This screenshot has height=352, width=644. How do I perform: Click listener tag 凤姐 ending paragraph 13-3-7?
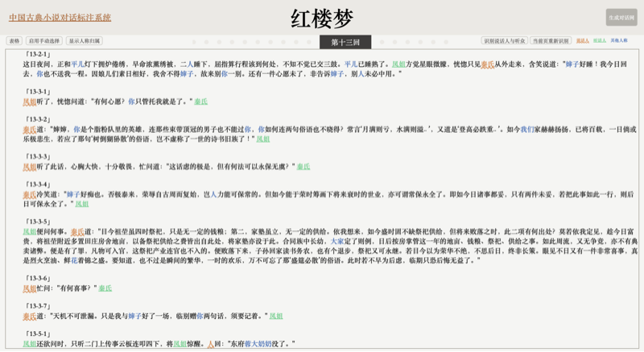click(276, 317)
